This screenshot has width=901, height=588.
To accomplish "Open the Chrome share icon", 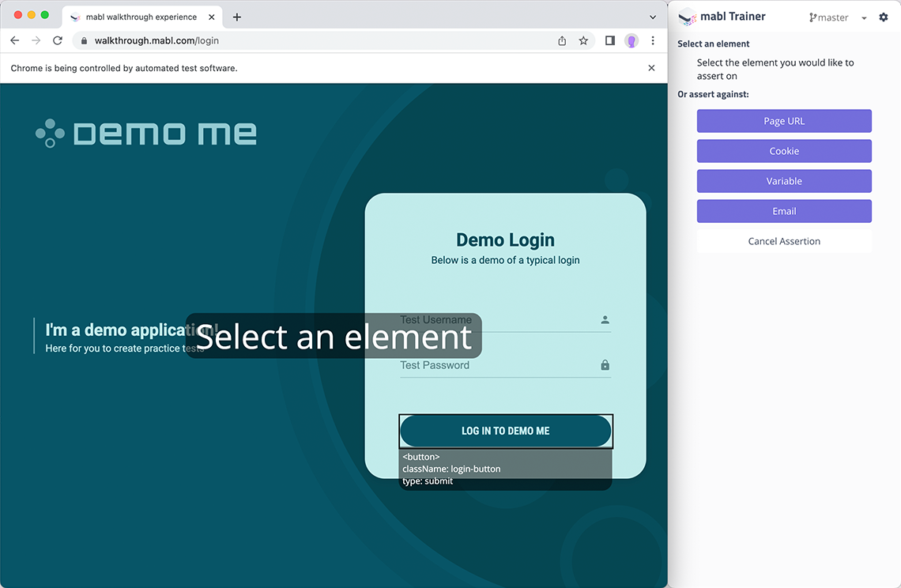I will pos(562,40).
